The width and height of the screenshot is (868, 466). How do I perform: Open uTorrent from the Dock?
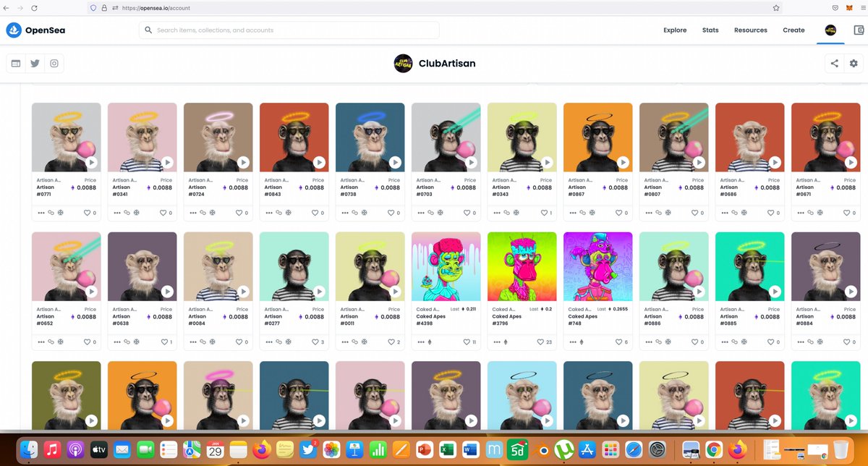pyautogui.click(x=564, y=449)
